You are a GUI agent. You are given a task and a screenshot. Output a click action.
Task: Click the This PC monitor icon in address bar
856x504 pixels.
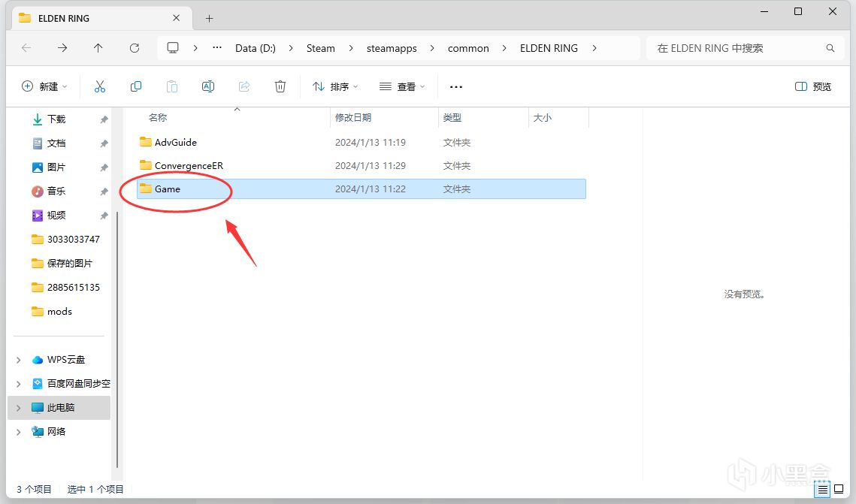[173, 48]
